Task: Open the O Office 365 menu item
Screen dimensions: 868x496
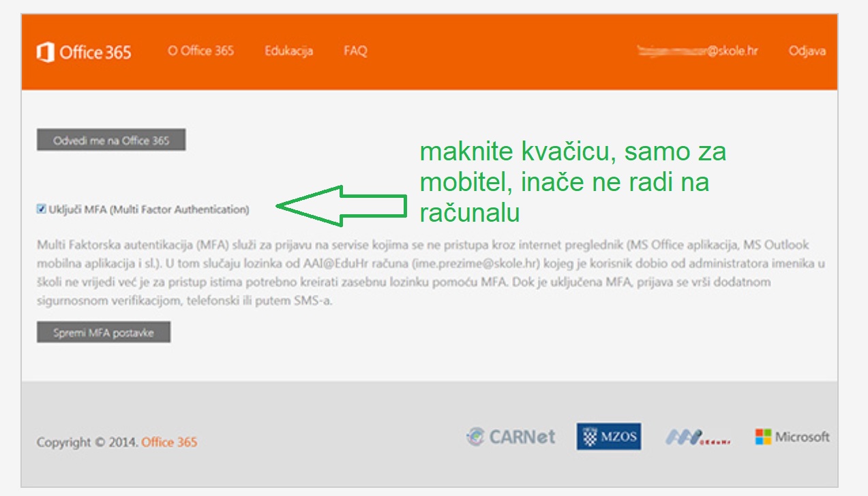Action: [200, 51]
